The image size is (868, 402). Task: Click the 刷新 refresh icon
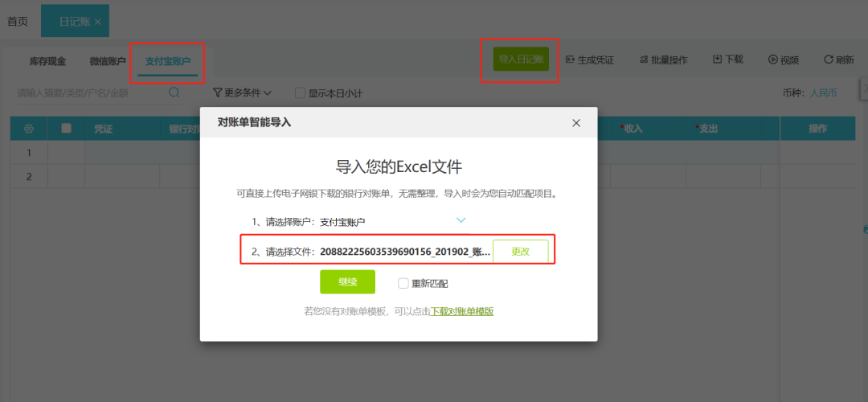pos(828,59)
